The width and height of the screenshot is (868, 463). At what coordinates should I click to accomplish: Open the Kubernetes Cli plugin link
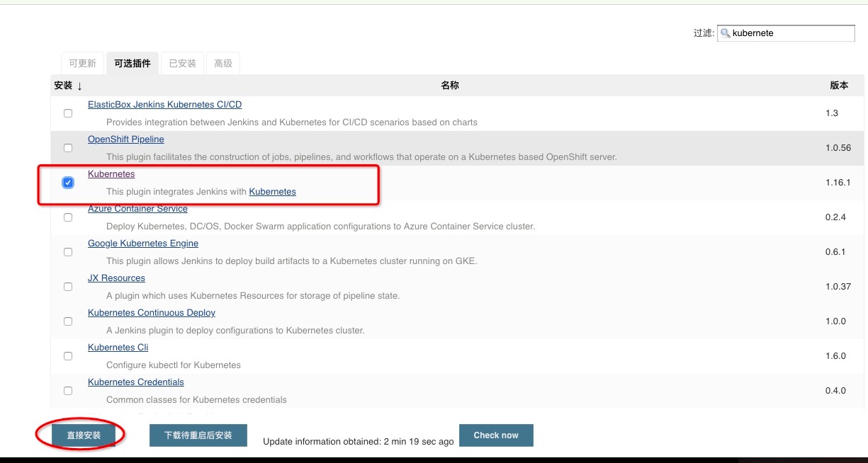tap(118, 348)
